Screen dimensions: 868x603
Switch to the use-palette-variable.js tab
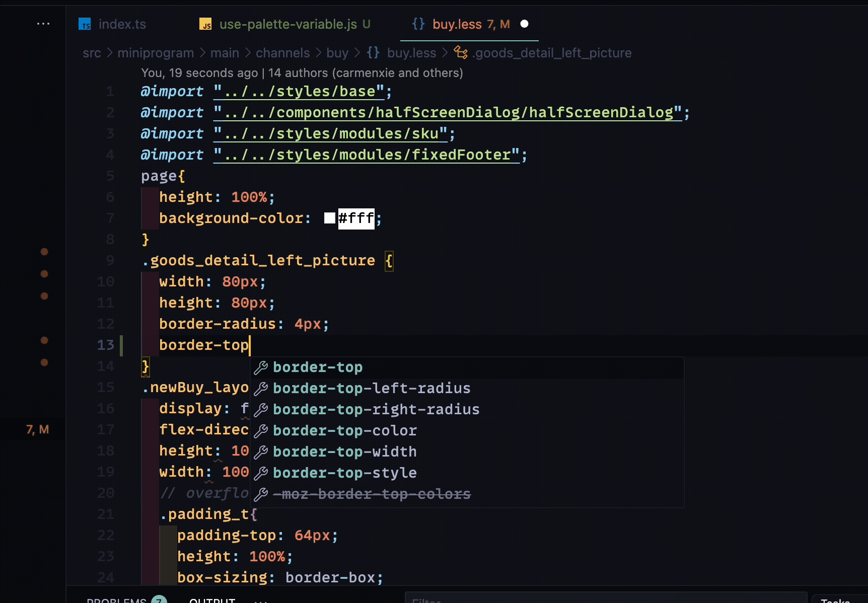tap(288, 24)
